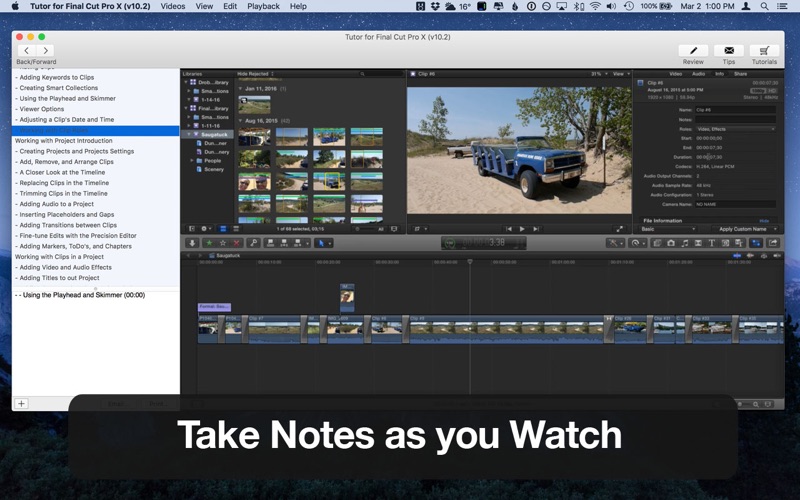Expand the People folder

click(192, 160)
